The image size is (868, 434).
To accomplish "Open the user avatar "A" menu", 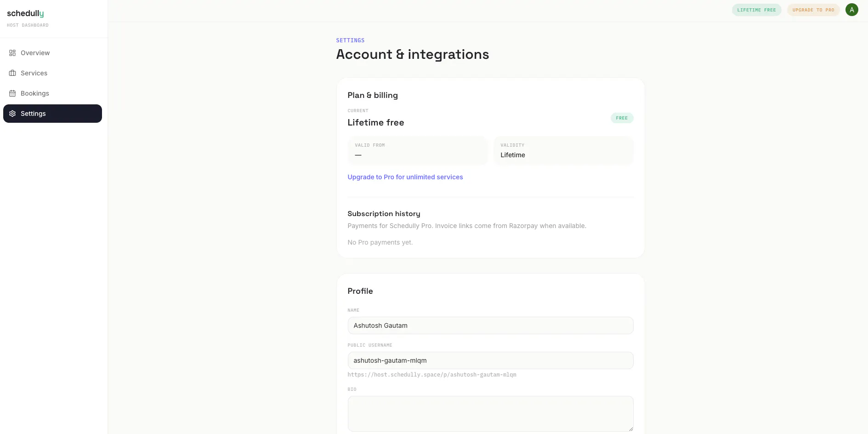I will 851,10.
